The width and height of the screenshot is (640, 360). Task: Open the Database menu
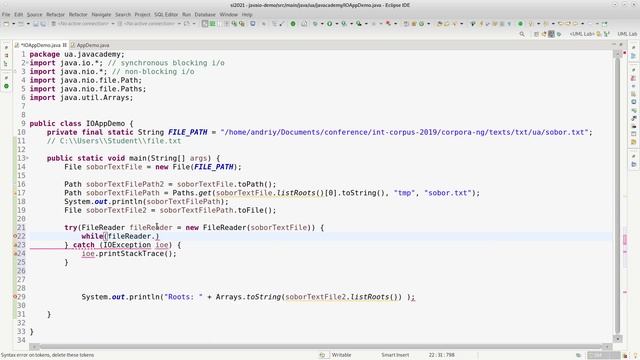click(205, 14)
